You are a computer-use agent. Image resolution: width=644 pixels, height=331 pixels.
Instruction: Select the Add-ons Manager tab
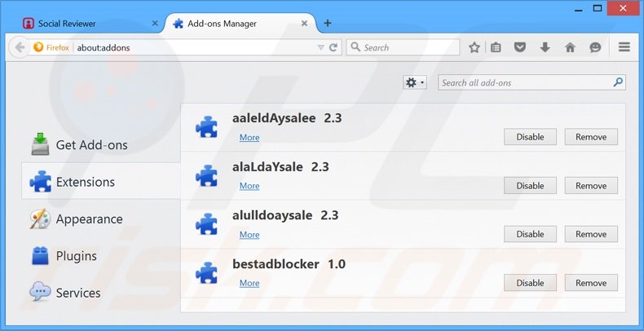coord(240,24)
